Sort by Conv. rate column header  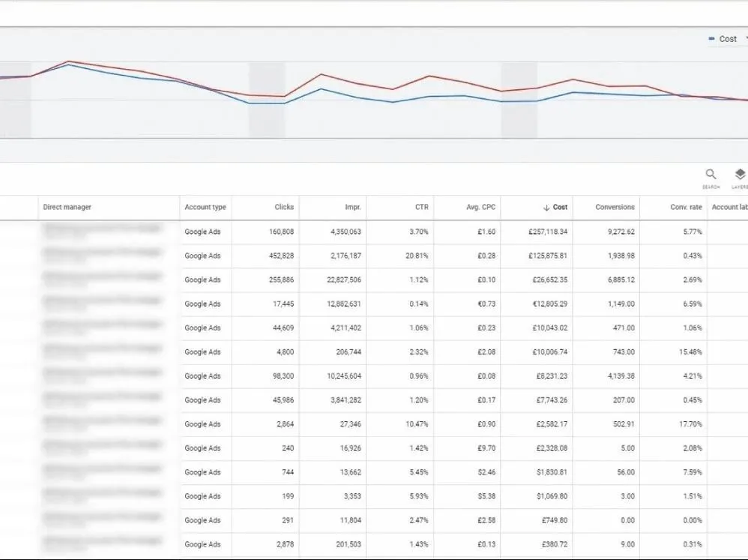pyautogui.click(x=686, y=207)
